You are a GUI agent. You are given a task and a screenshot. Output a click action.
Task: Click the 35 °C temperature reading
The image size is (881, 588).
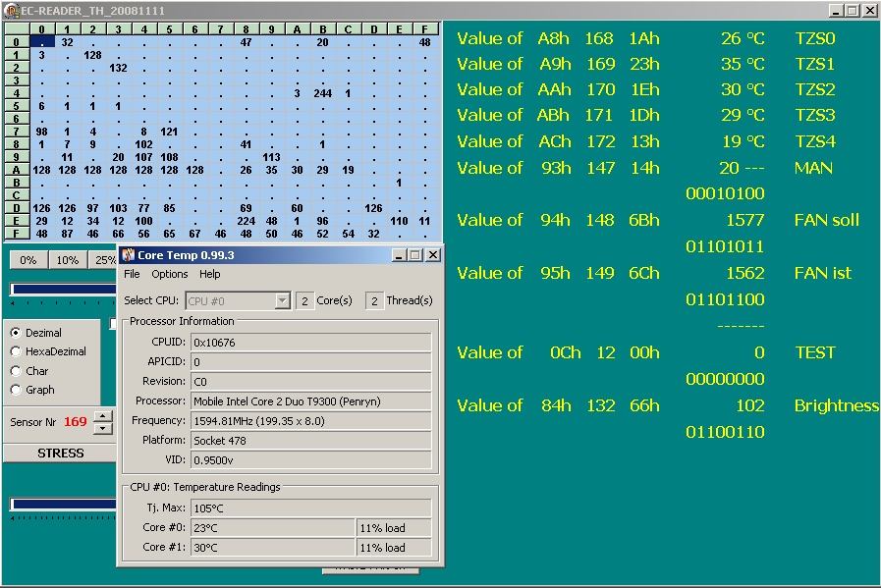click(743, 64)
